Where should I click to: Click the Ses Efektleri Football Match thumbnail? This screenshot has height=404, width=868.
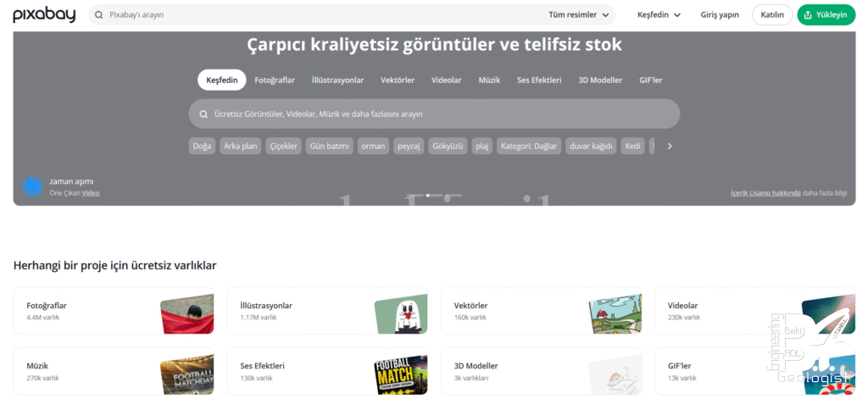402,374
